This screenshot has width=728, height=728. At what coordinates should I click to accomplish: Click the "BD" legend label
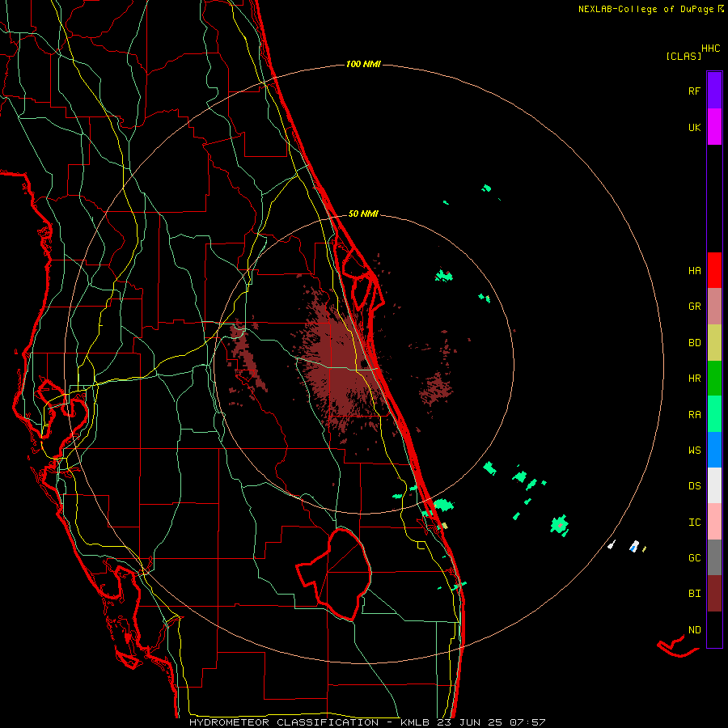694,343
